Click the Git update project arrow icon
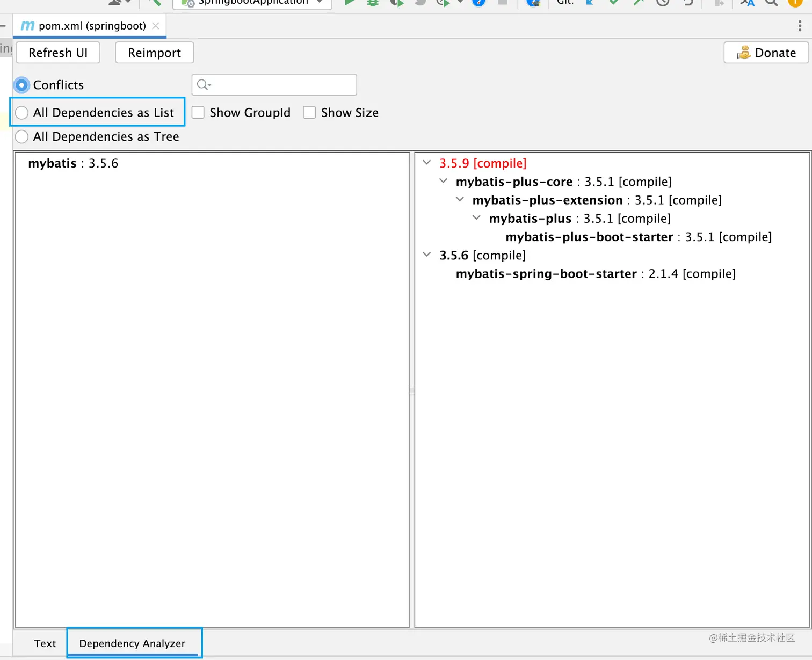Screen dimensions: 812x660 (590, 2)
